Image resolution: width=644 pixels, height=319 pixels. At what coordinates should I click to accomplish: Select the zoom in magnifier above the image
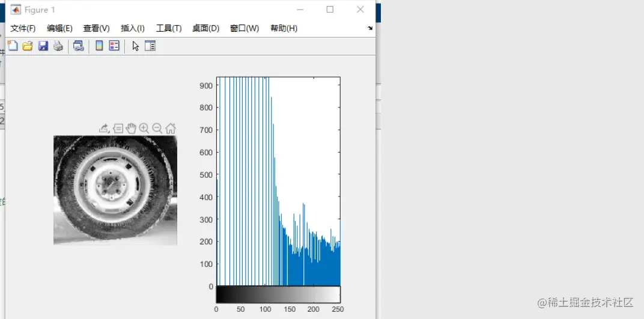tap(144, 129)
